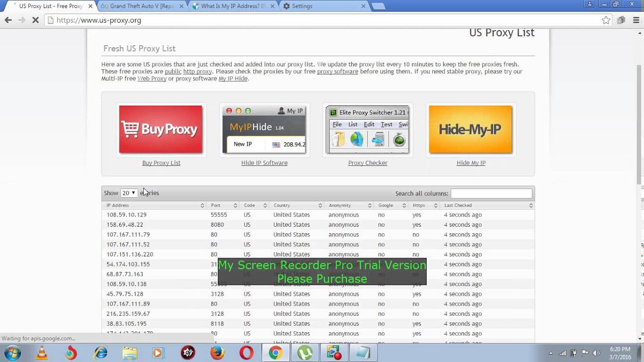Sort table by Port column
Screen dimensions: 644x362
click(x=223, y=205)
